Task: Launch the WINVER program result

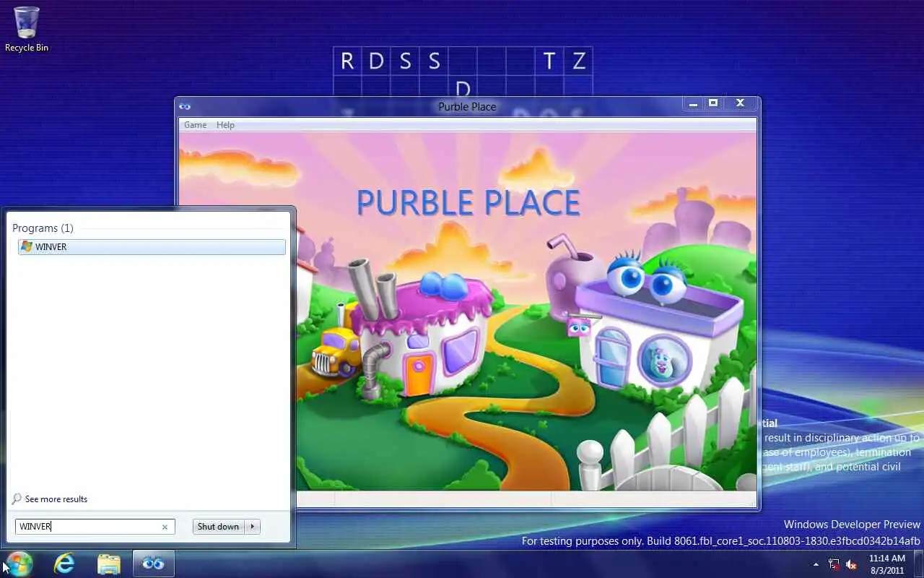Action: coord(152,246)
